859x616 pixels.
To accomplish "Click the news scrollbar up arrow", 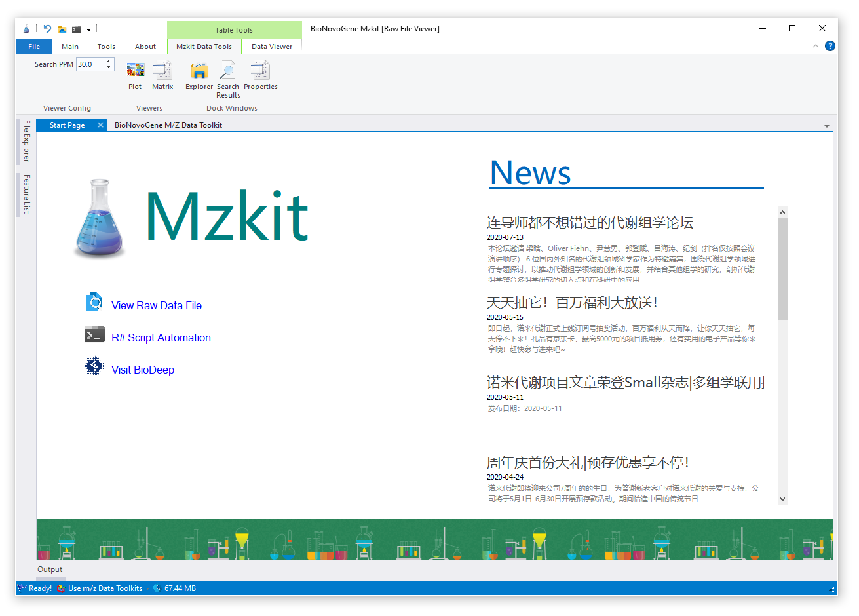I will coord(782,212).
